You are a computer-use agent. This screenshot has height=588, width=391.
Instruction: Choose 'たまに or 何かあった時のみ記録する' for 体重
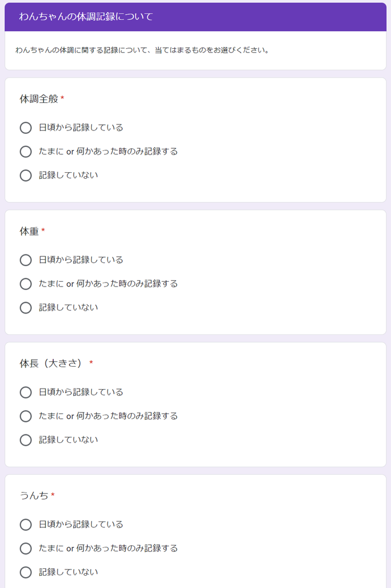[26, 284]
